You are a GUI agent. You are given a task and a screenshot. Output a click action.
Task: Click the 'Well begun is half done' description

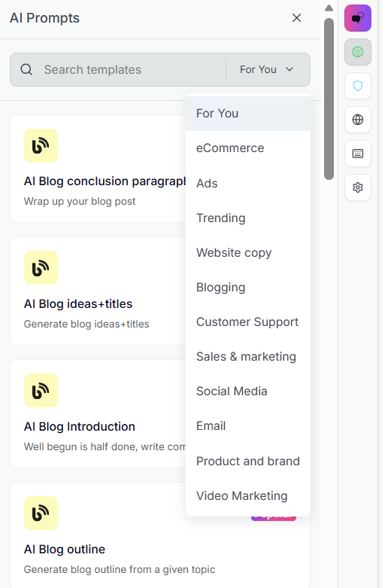[x=105, y=446]
